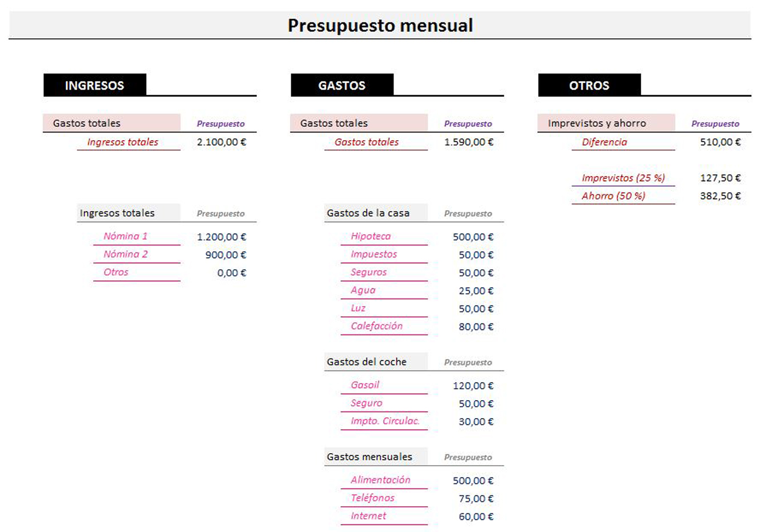Screen dimensions: 760x532
Task: Click the Calefacción label
Action: point(377,326)
